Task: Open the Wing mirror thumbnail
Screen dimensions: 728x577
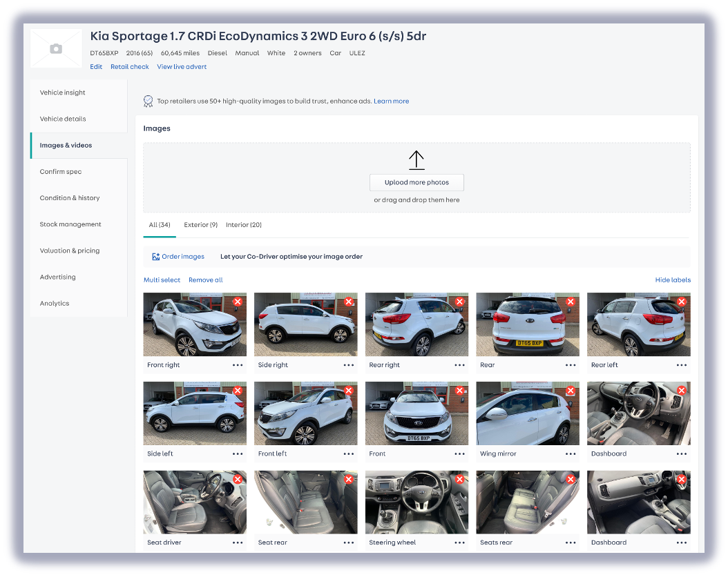Action: (528, 413)
